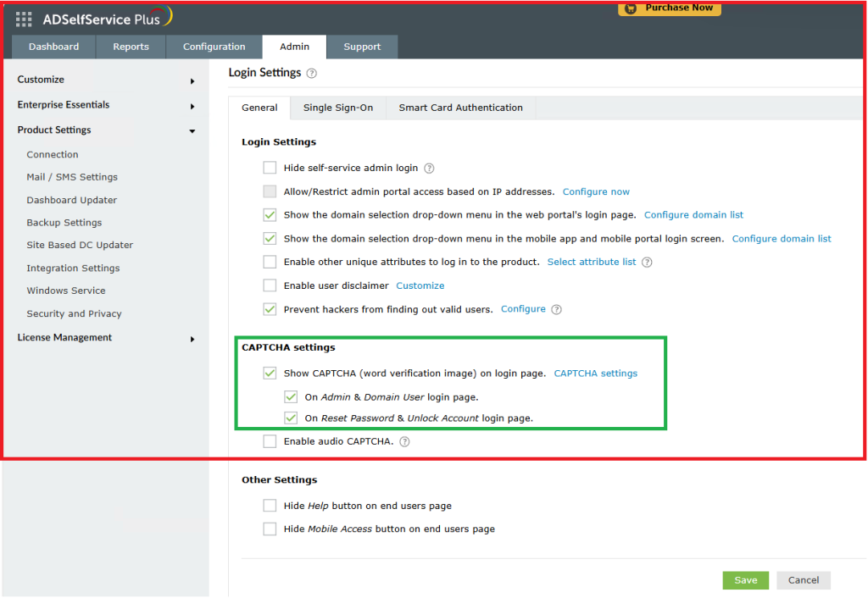This screenshot has height=598, width=868.
Task: Click the green Save button
Action: click(745, 580)
